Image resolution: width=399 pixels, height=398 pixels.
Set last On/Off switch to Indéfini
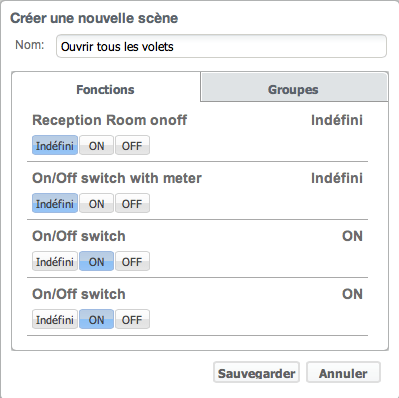55,319
